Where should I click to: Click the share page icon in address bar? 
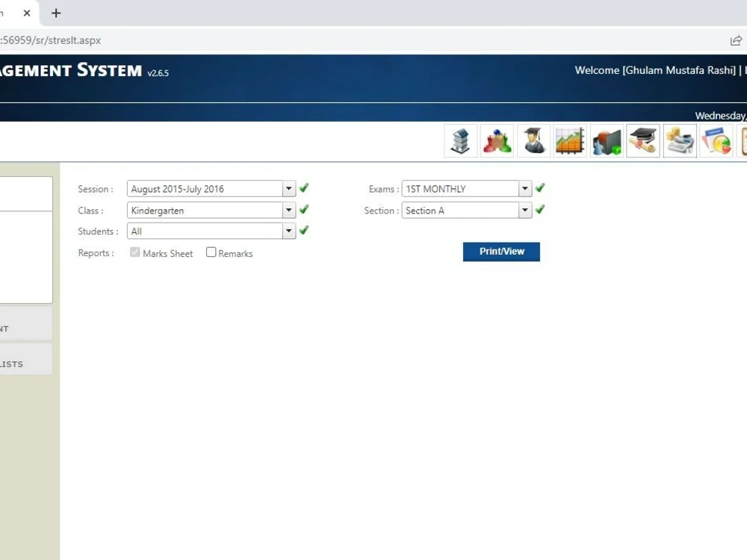(736, 40)
